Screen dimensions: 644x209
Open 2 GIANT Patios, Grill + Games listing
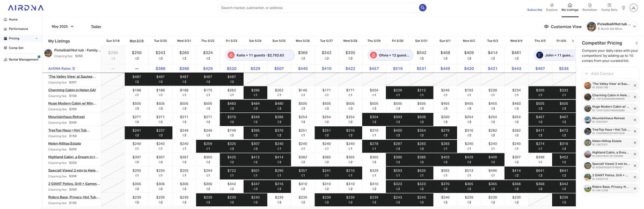[74, 183]
